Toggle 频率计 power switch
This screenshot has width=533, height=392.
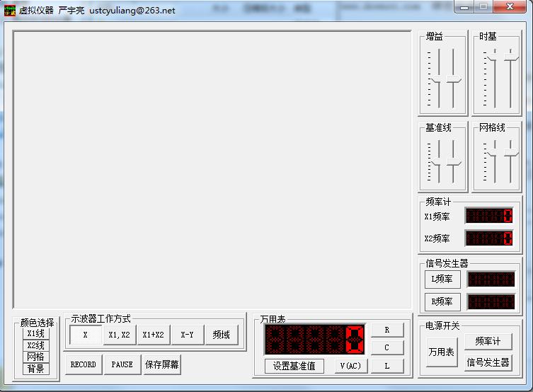click(x=488, y=341)
